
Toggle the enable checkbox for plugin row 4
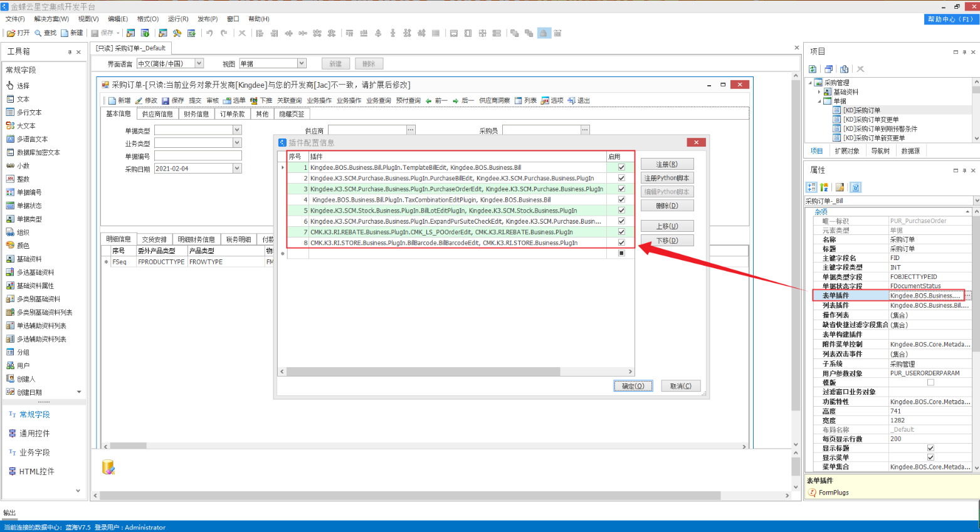click(x=621, y=199)
